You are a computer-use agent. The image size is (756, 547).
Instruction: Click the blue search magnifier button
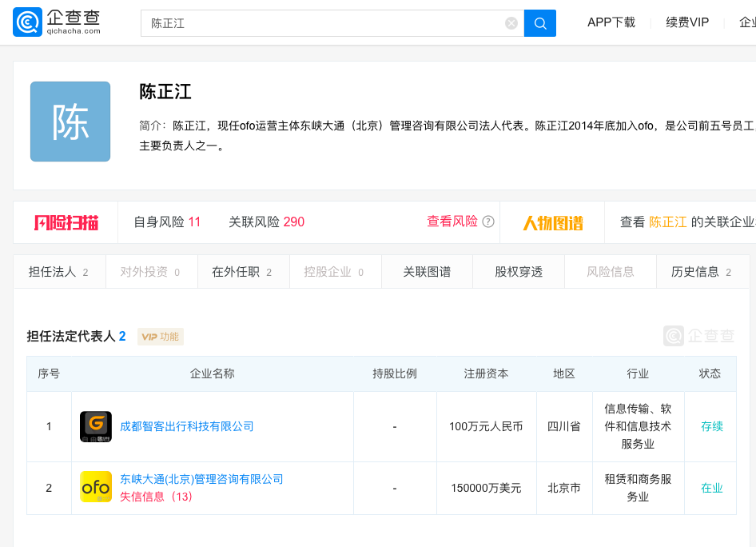pyautogui.click(x=540, y=23)
